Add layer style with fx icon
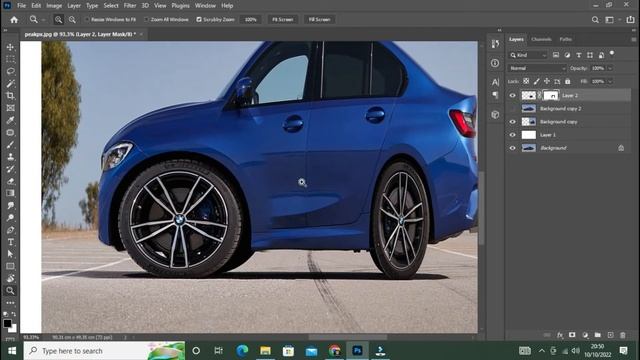This screenshot has height=360, width=640. coord(560,335)
